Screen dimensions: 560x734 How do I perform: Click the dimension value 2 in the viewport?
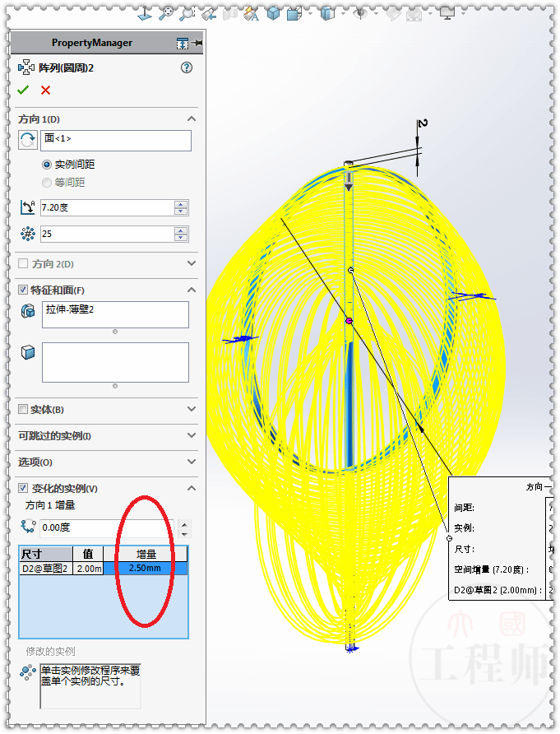click(x=422, y=123)
